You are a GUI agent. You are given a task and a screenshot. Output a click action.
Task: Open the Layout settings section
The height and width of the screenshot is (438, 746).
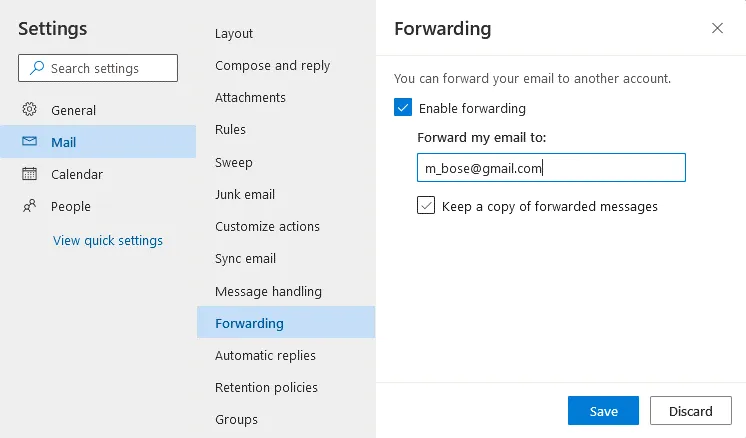pos(234,33)
